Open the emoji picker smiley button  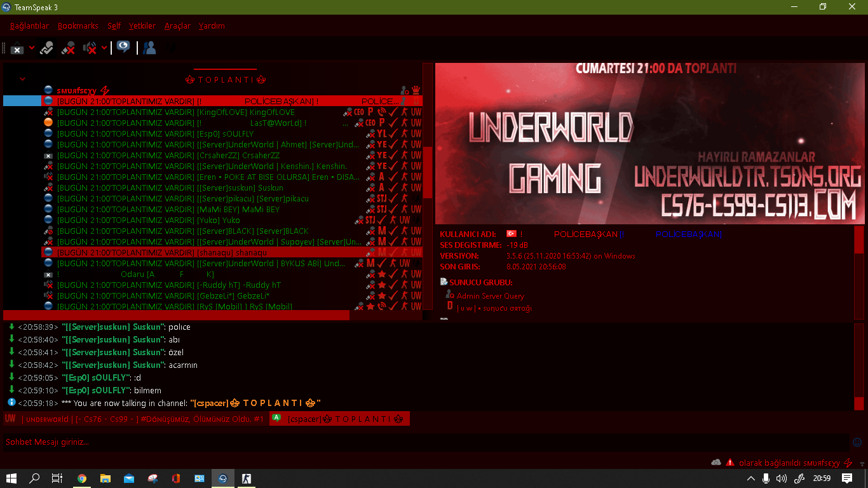coord(857,442)
